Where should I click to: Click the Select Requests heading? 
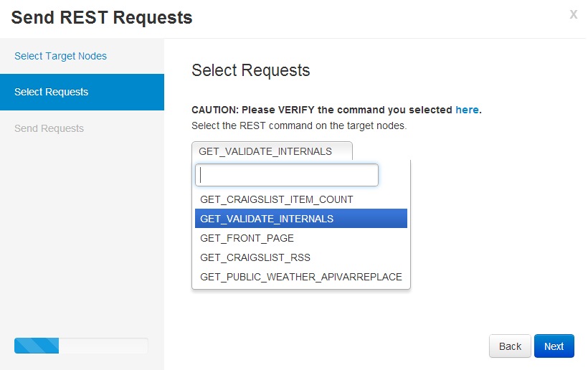coord(250,70)
